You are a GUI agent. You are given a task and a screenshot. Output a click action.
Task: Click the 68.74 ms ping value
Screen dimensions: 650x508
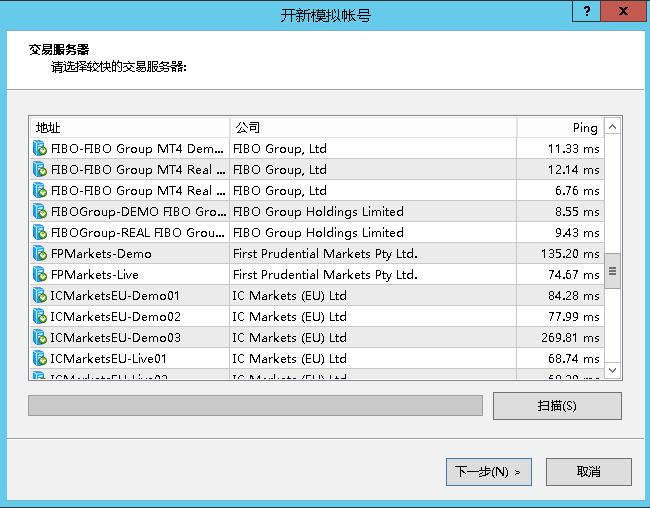(x=574, y=358)
